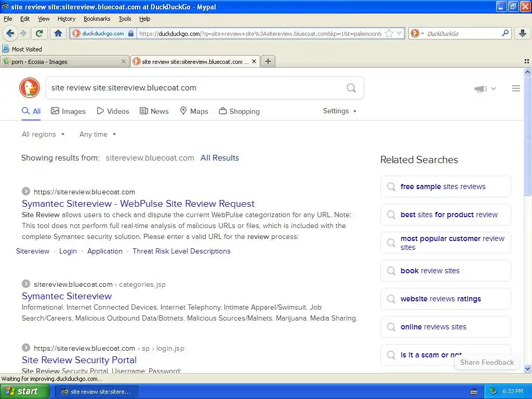532x399 pixels.
Task: Click the safely remove hardware tray icon
Action: [x=494, y=391]
